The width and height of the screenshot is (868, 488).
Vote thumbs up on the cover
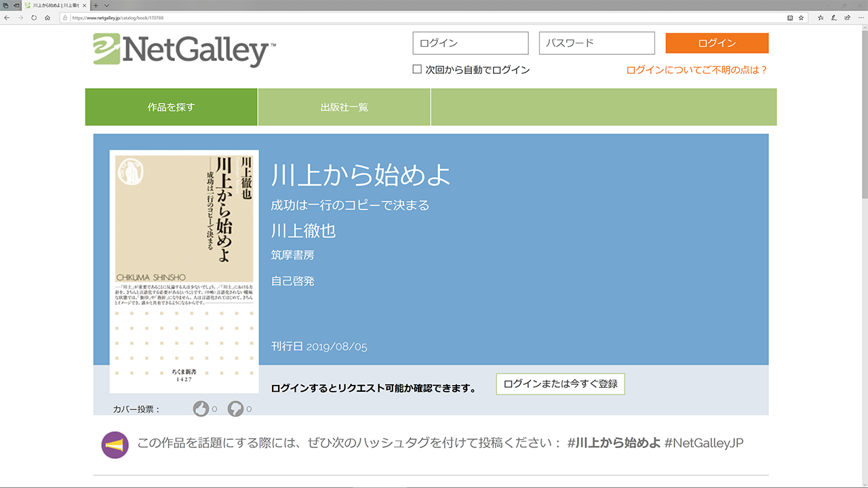tap(201, 409)
